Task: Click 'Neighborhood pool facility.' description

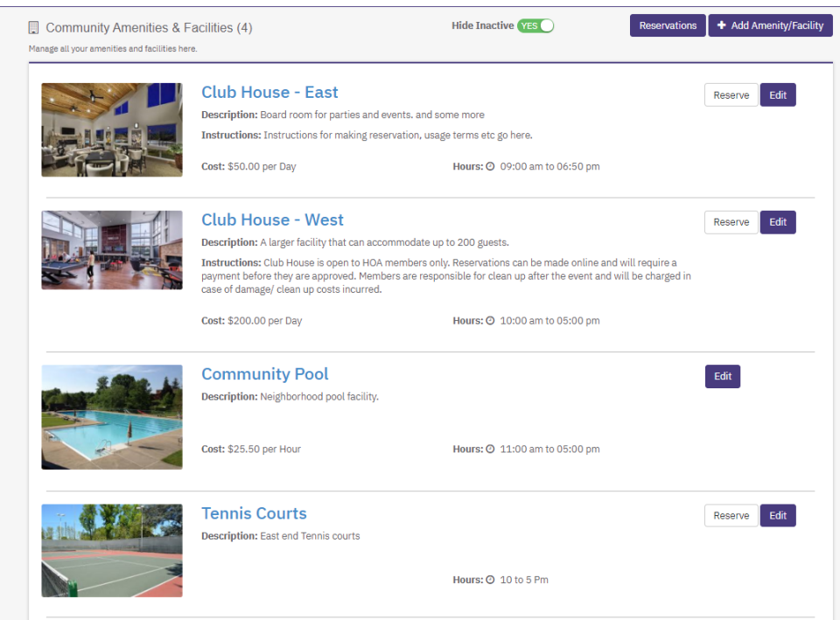Action: click(x=319, y=397)
